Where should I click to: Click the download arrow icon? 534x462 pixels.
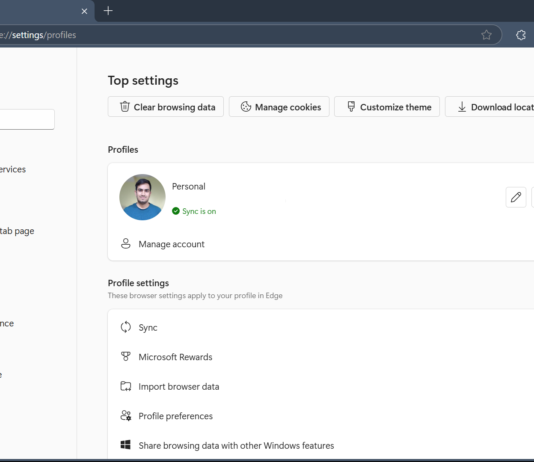pos(462,107)
